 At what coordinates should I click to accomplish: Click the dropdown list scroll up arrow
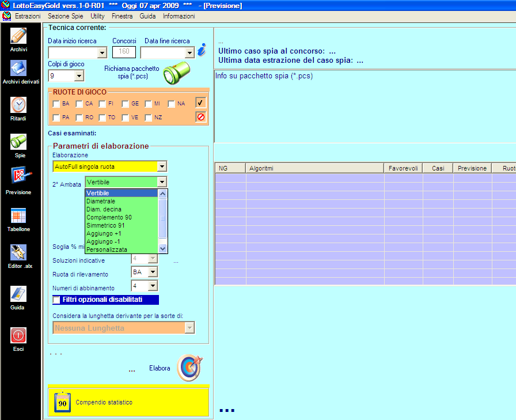pyautogui.click(x=162, y=194)
